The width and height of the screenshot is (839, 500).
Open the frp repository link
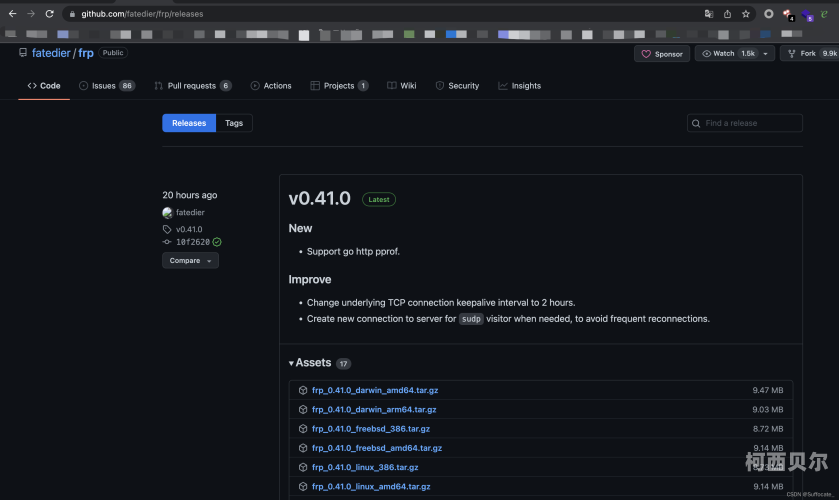pos(86,53)
